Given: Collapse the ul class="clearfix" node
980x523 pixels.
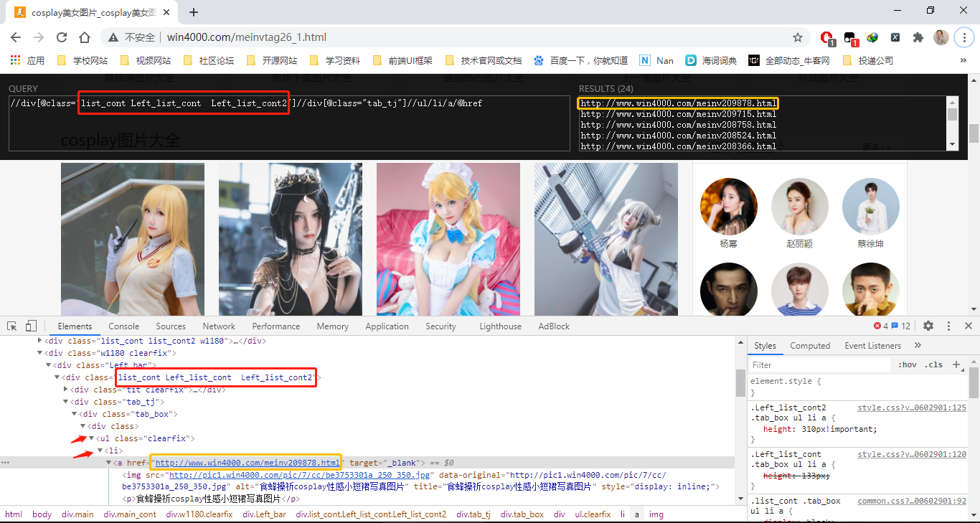Looking at the screenshot, I should pyautogui.click(x=91, y=438).
